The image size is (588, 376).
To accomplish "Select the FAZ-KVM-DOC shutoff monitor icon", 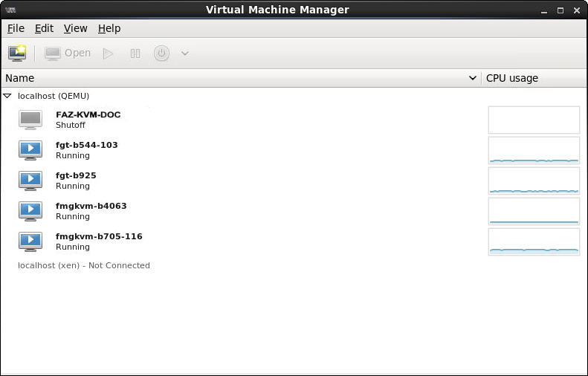I will (x=30, y=120).
